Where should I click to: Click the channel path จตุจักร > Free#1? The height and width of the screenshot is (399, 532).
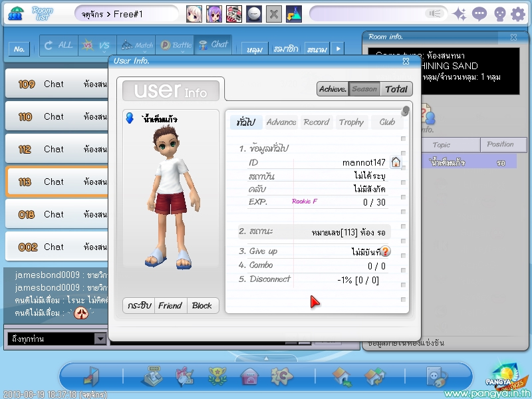coord(126,14)
